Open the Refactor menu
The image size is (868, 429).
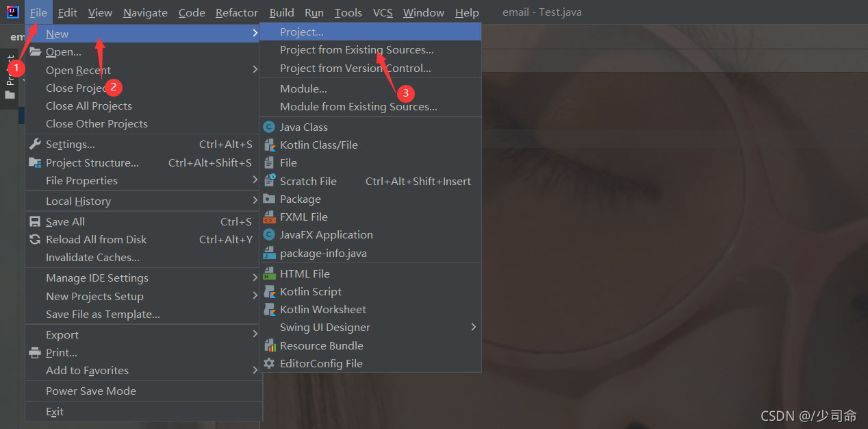pyautogui.click(x=237, y=12)
